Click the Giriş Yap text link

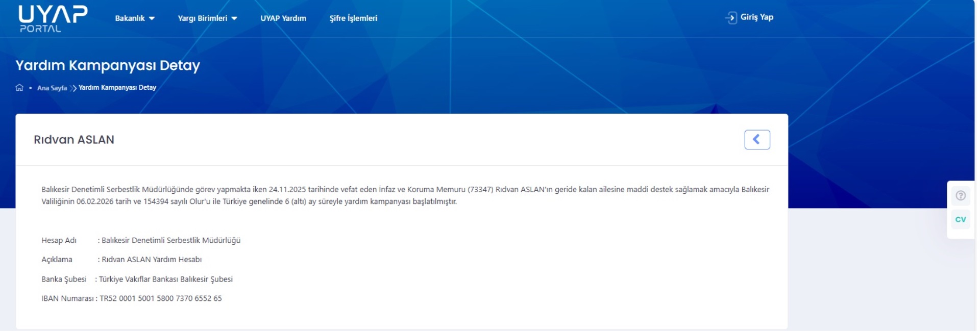(x=756, y=17)
